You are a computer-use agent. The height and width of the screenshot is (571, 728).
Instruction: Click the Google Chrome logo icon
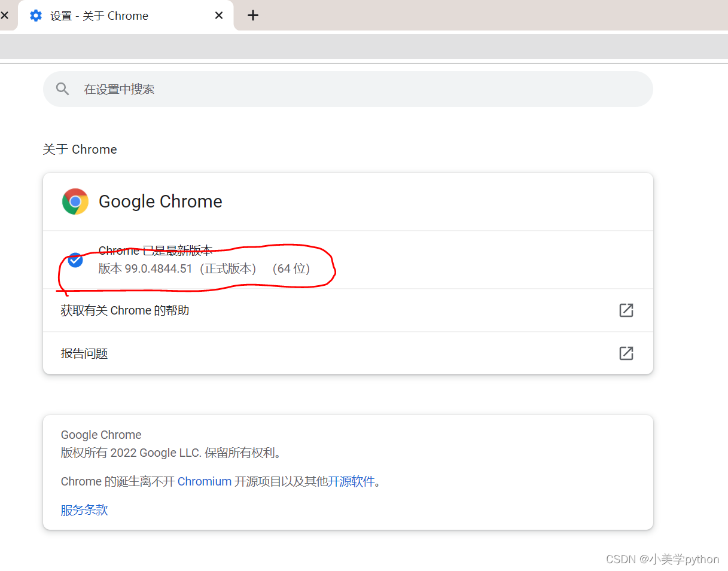click(x=75, y=201)
